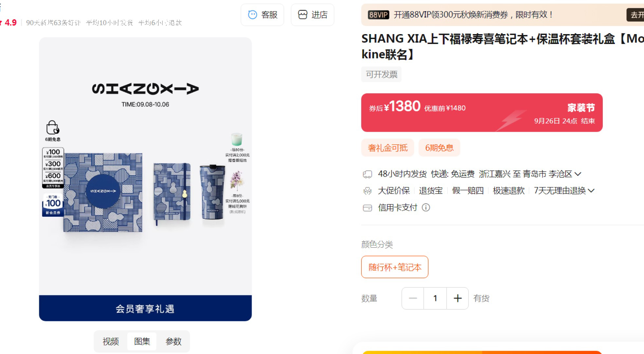644x354 pixels.
Task: Click the quantity input field
Action: pyautogui.click(x=435, y=298)
